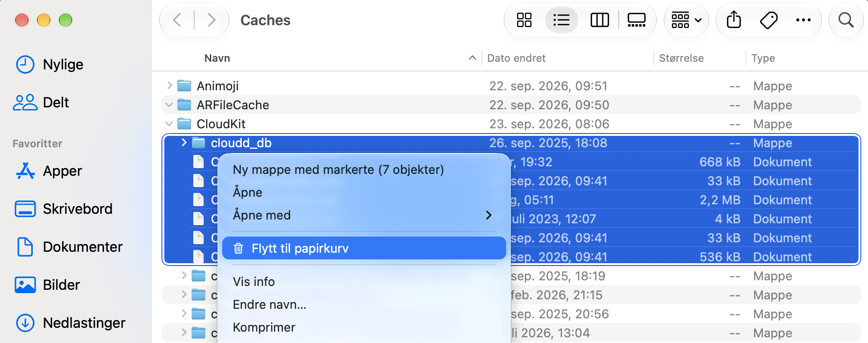Screen dimensions: 868x343
Task: Open Delt in the sidebar
Action: coord(42,102)
